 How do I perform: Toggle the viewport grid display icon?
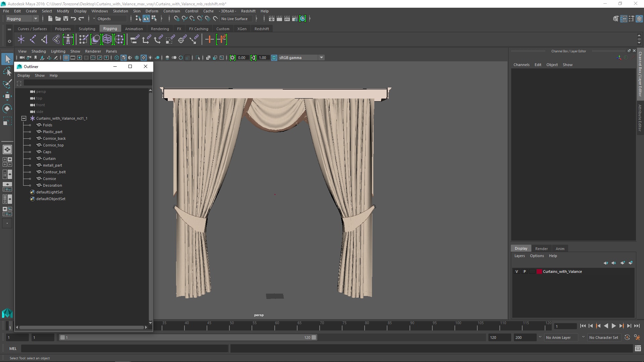point(66,58)
